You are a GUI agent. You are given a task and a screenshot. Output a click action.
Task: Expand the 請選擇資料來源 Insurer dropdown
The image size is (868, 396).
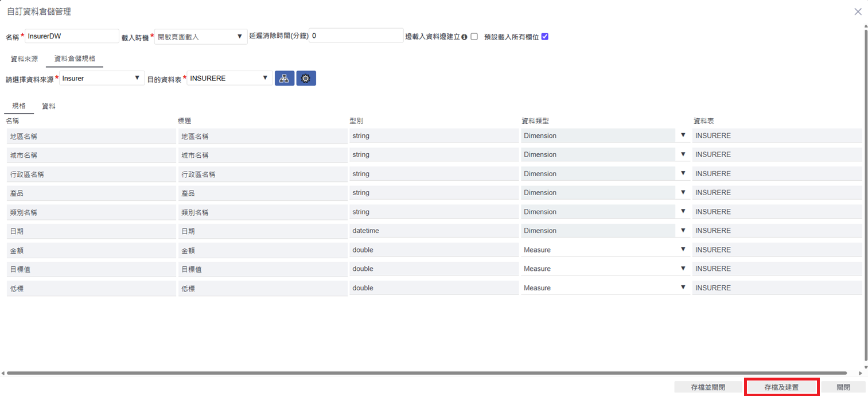click(102, 78)
